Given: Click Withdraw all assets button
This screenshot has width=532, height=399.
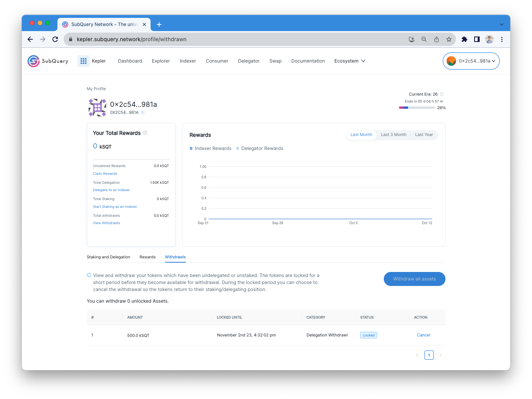Looking at the screenshot, I should pos(414,279).
